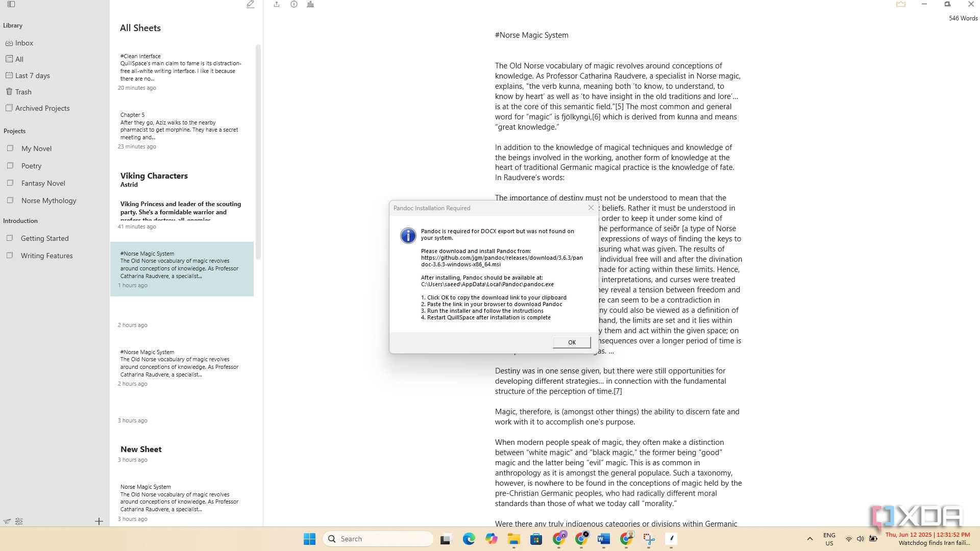This screenshot has width=980, height=551.
Task: Click the plus icon to add project
Action: [x=99, y=521]
